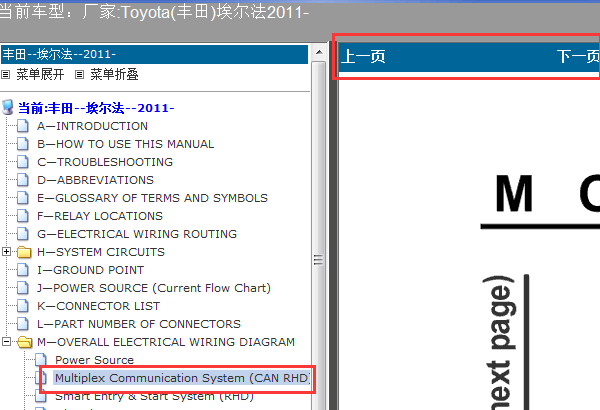Viewport: 600px width, 410px height.
Task: Expand the H—SYSTEM CIRCUITS tree node
Action: [6, 252]
